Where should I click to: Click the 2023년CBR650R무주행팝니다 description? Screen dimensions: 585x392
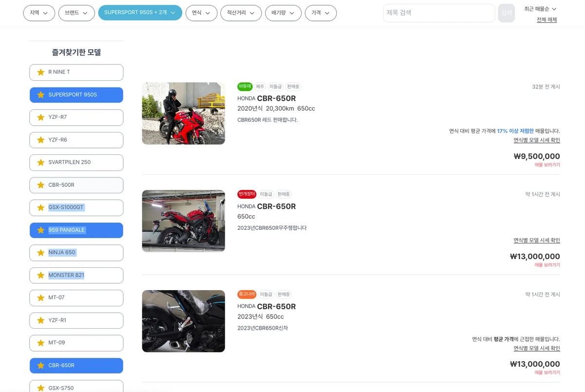click(272, 228)
